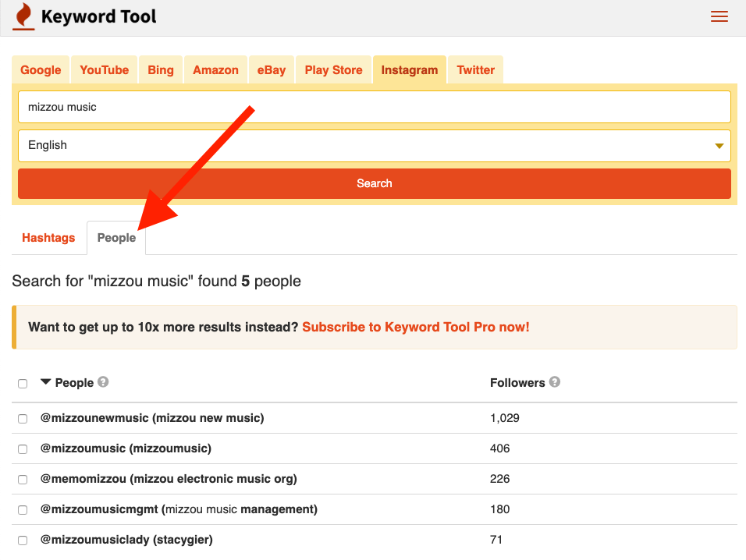
Task: Click @mizzounewmusic (mizzou new music) row text
Action: point(152,418)
